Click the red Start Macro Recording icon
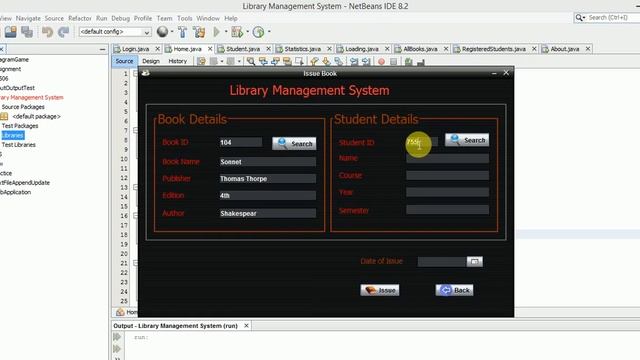This screenshot has width=640, height=360. (x=381, y=62)
